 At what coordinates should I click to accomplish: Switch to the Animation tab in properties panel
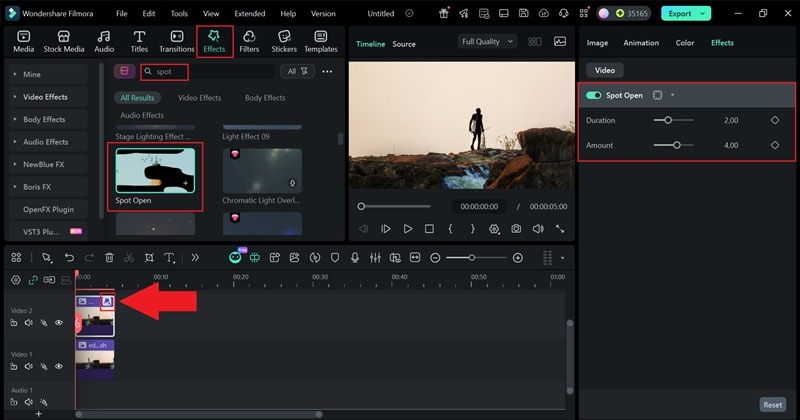click(641, 43)
